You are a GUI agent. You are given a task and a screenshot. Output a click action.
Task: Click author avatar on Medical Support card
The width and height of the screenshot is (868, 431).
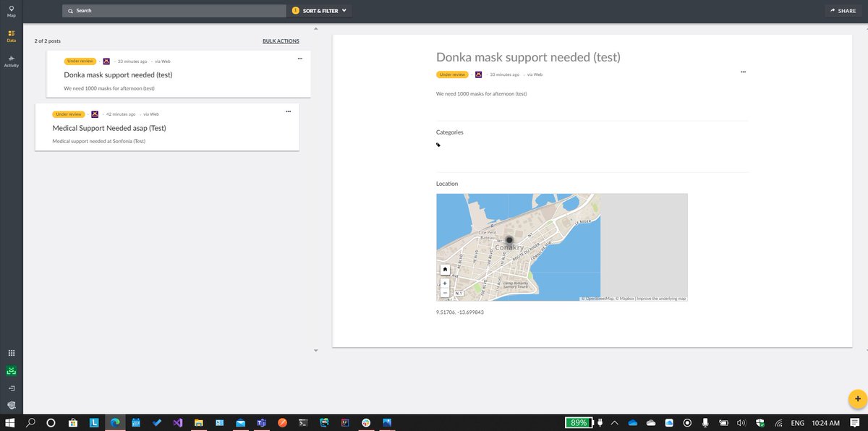[95, 114]
